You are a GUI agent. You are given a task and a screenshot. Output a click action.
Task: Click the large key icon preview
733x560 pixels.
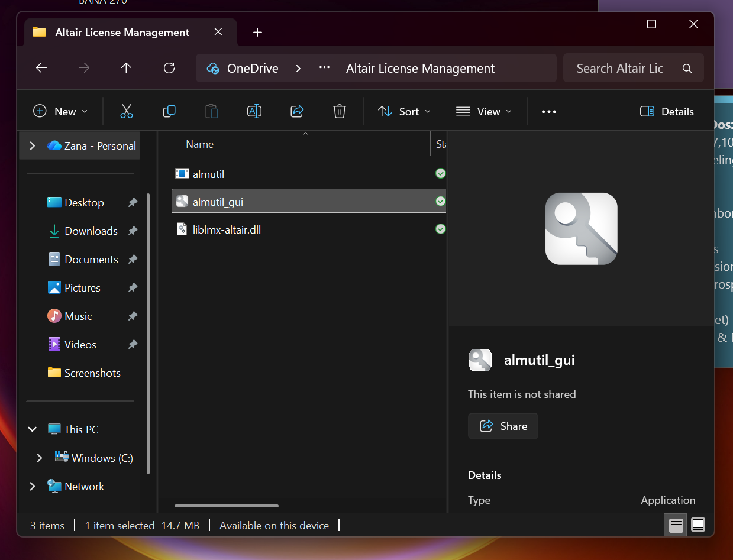[x=581, y=228]
